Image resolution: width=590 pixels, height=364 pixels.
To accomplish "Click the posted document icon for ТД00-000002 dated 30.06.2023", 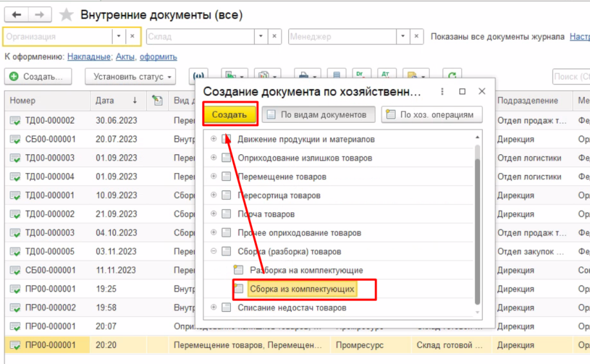I will [15, 120].
